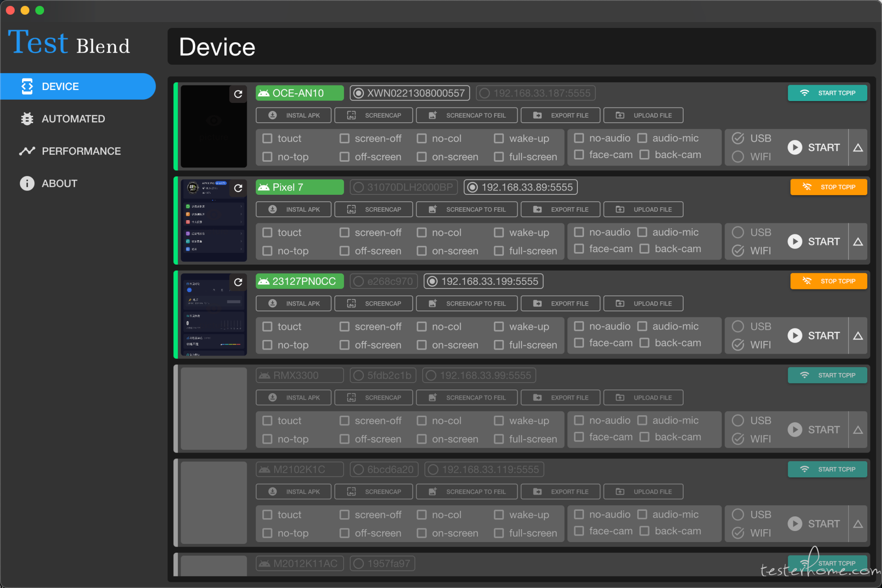Select serial XWN0221308000557 radio

[359, 93]
